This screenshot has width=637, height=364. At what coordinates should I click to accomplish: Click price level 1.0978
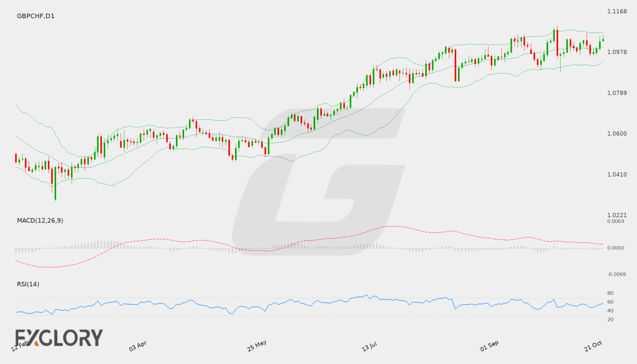(x=617, y=52)
